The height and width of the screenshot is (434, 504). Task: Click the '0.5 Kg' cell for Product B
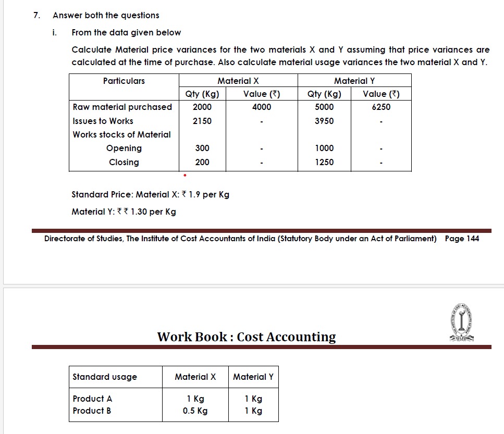click(x=195, y=411)
